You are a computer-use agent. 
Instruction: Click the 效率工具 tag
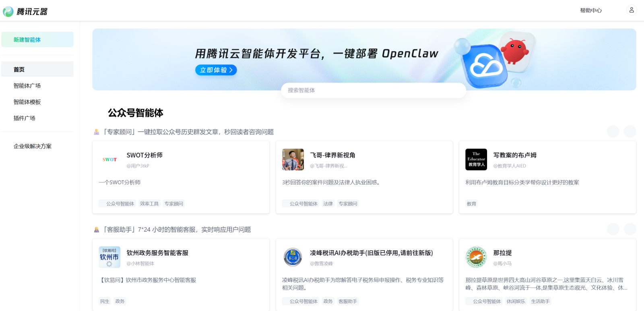tap(149, 204)
